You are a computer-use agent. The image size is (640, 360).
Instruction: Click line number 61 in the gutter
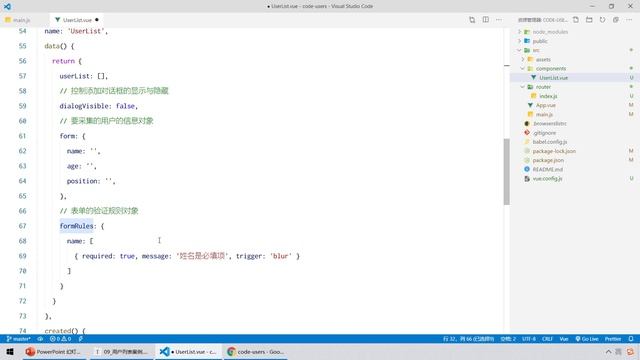[22, 136]
